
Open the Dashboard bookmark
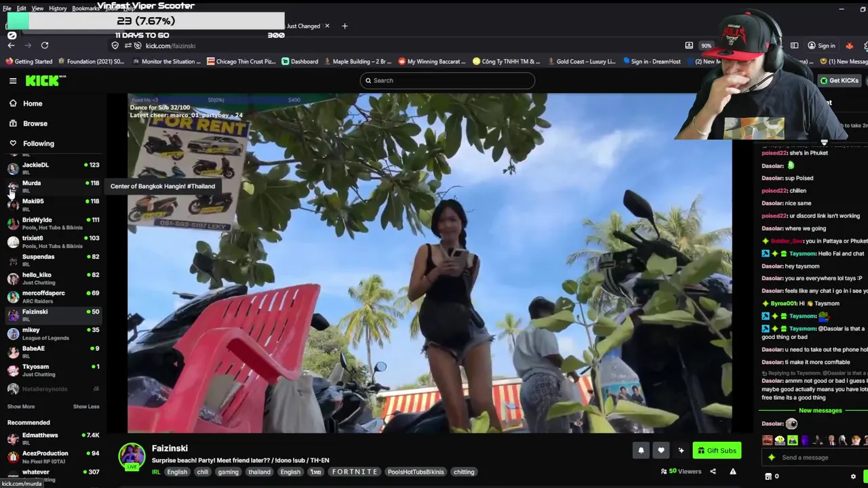(x=300, y=62)
